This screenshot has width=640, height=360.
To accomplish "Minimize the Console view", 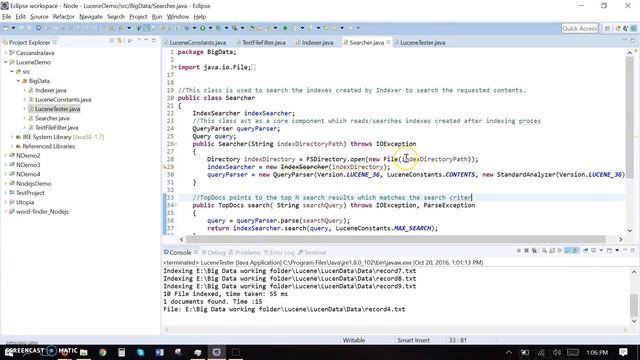I will 625,250.
